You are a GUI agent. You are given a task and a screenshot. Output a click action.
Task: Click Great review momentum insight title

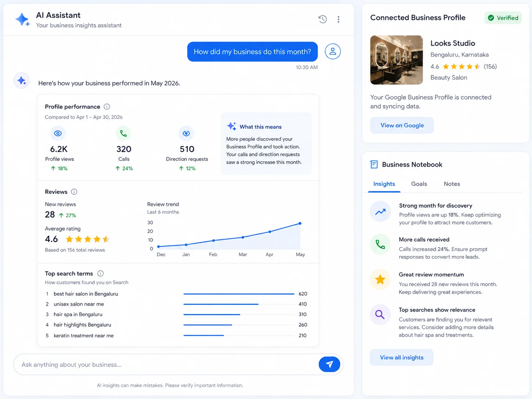(431, 274)
